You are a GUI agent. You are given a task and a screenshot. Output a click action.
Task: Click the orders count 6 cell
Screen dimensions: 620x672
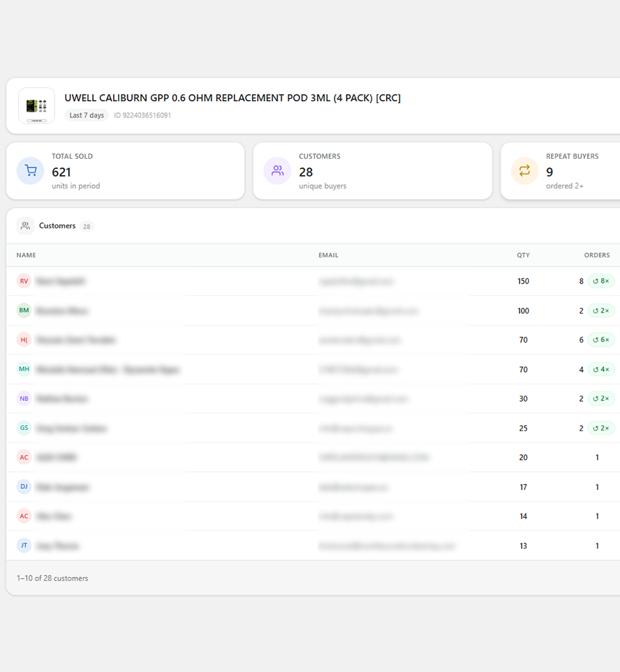pos(581,340)
